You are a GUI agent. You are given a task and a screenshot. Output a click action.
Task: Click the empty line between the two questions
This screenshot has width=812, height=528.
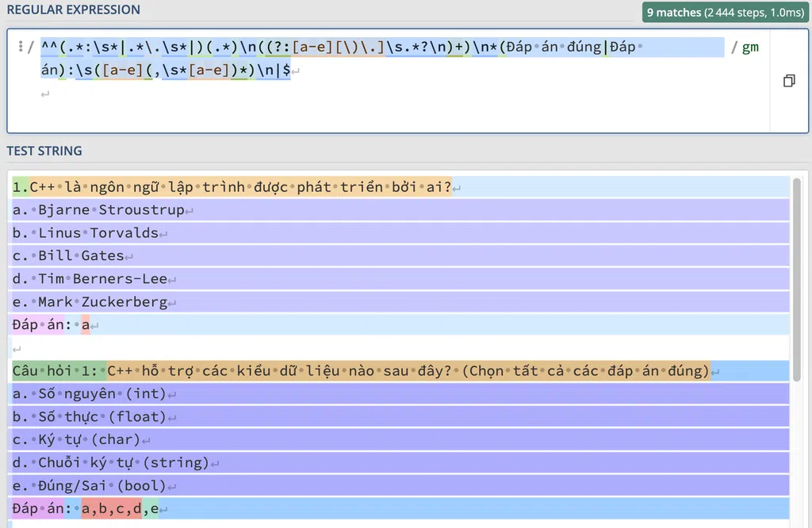pos(238,348)
